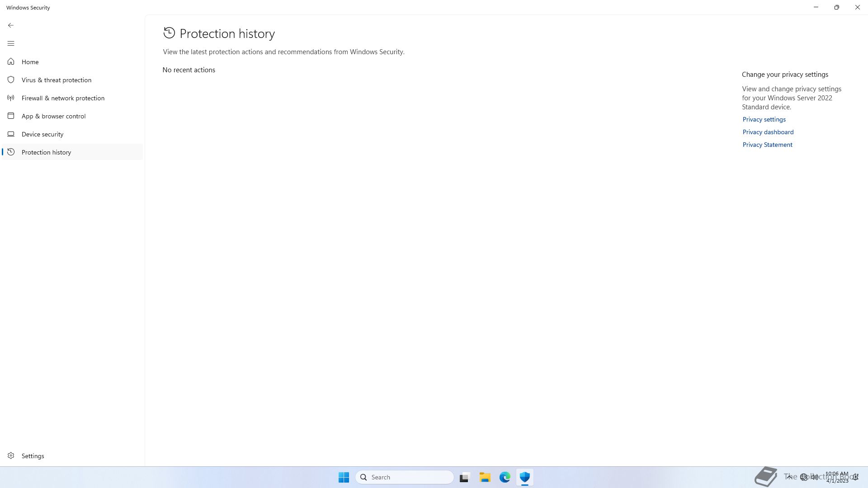
Task: Open Device security label
Action: pyautogui.click(x=42, y=134)
